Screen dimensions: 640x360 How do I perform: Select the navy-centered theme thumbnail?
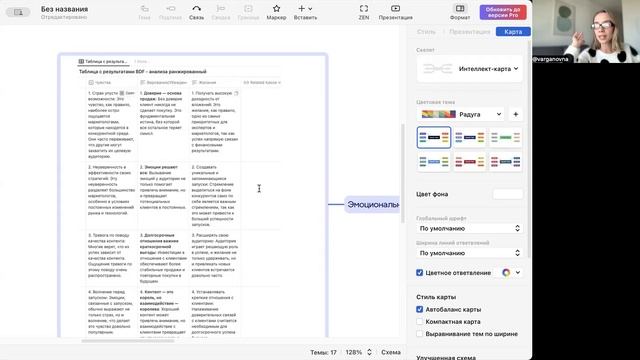tap(469, 137)
